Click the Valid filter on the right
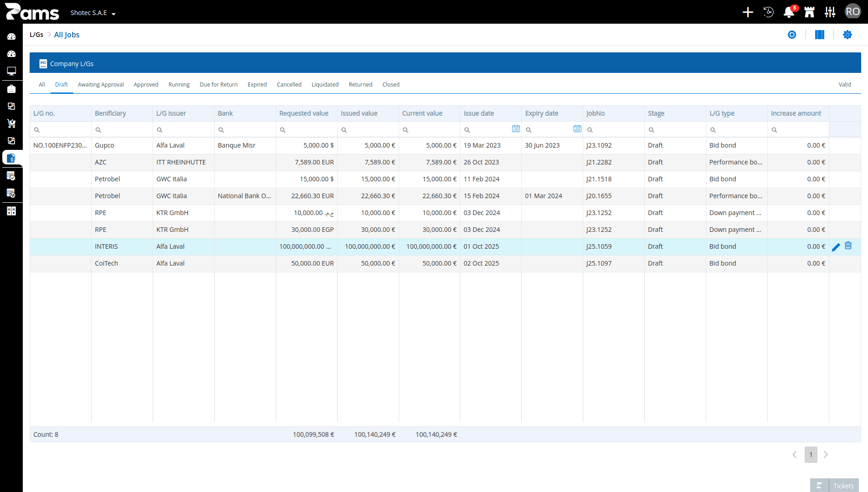 [845, 85]
